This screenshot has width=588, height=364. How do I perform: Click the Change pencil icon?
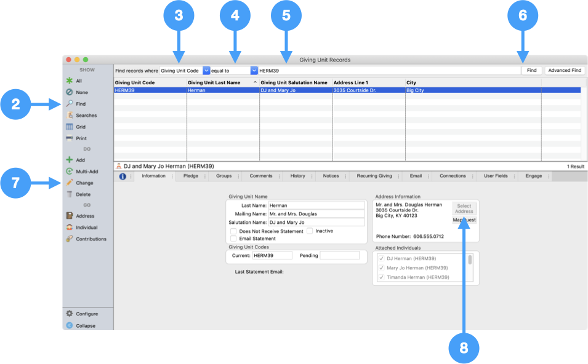pos(70,183)
